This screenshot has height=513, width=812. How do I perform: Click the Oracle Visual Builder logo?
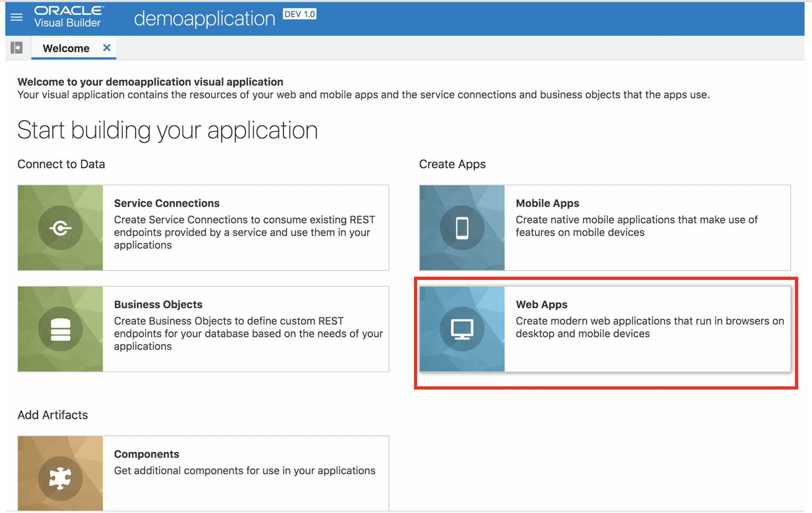click(x=69, y=16)
